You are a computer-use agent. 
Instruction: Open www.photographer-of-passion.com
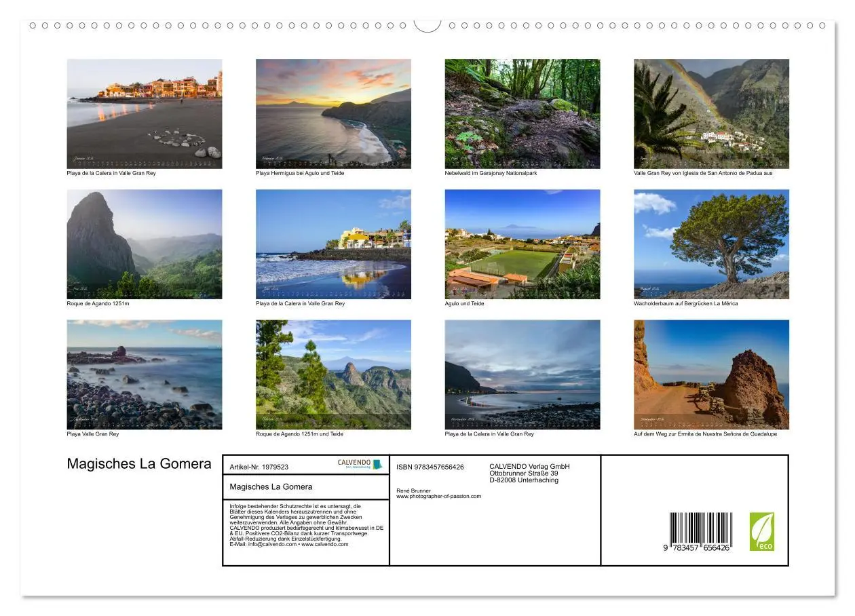(438, 495)
